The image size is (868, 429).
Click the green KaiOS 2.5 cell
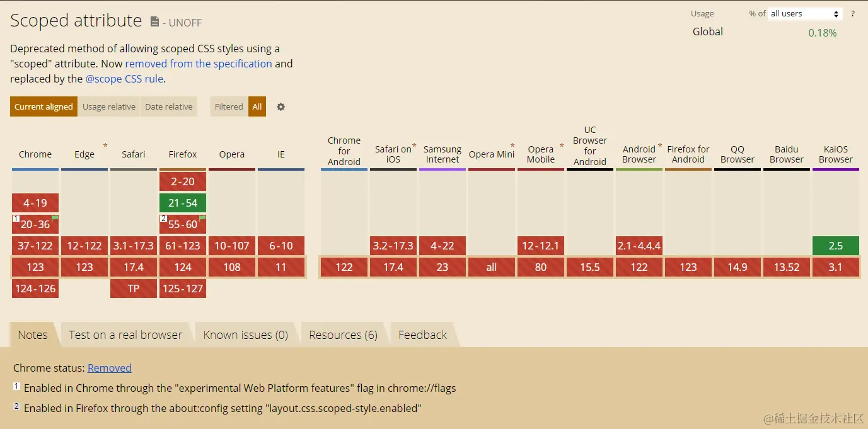click(836, 246)
